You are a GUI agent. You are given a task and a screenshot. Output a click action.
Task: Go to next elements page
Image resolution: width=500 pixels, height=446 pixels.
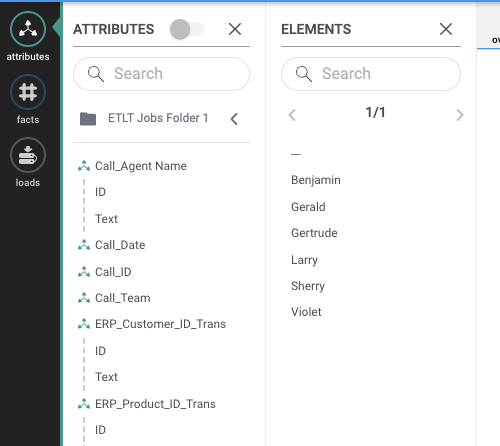tap(460, 115)
